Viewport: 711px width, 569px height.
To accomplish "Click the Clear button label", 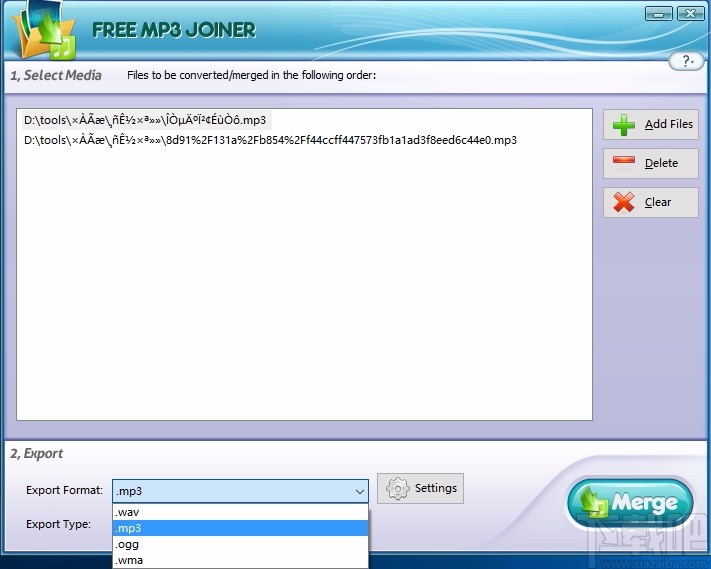I will (x=657, y=202).
